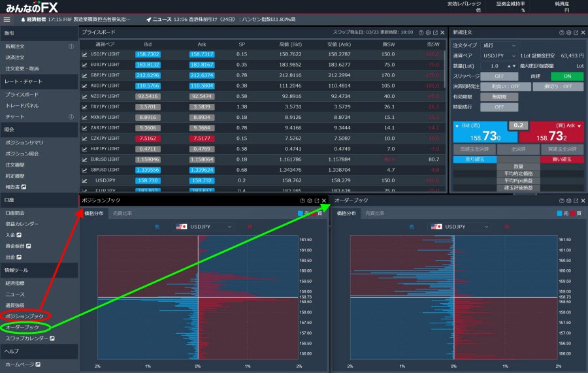
Task: Toggle 時間成行 OFF switch
Action: (498, 107)
